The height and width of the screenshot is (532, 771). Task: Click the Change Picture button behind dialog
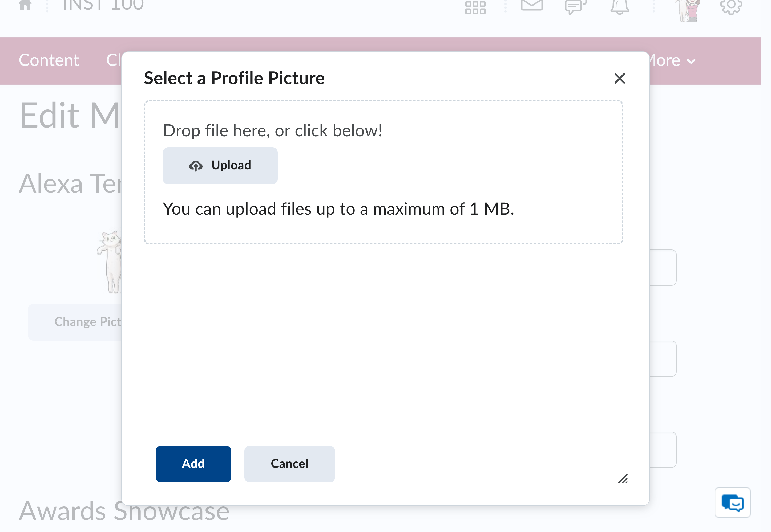[75, 322]
